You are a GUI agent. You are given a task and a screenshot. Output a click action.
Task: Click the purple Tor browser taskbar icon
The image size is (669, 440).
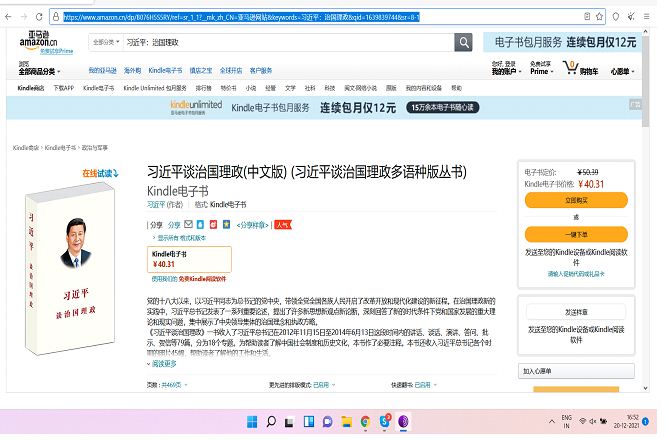click(x=403, y=422)
